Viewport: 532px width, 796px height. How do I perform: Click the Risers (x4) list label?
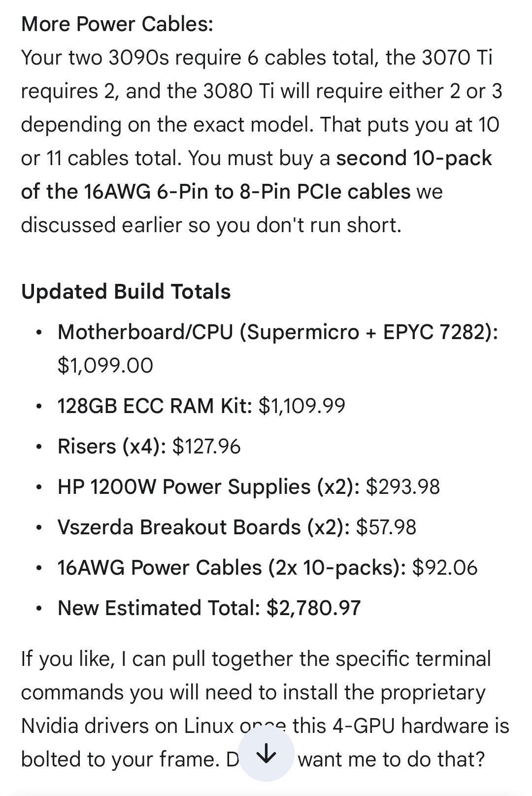(x=111, y=447)
